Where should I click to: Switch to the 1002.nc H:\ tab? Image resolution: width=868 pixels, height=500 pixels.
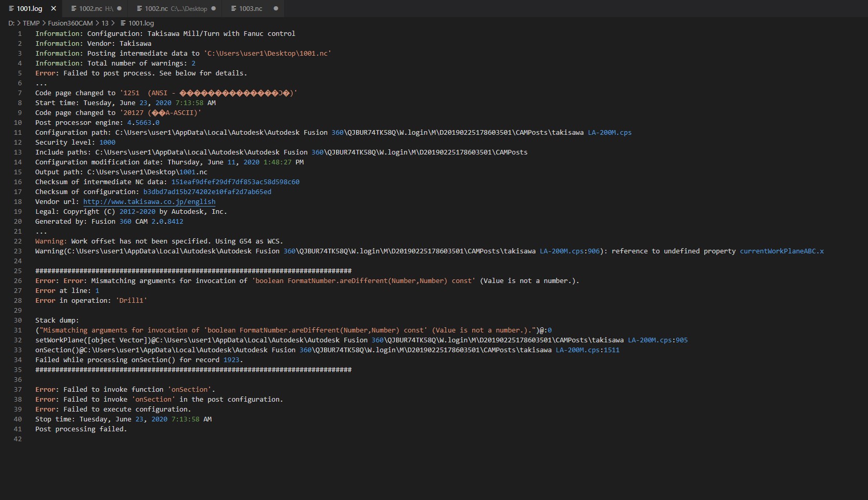90,8
